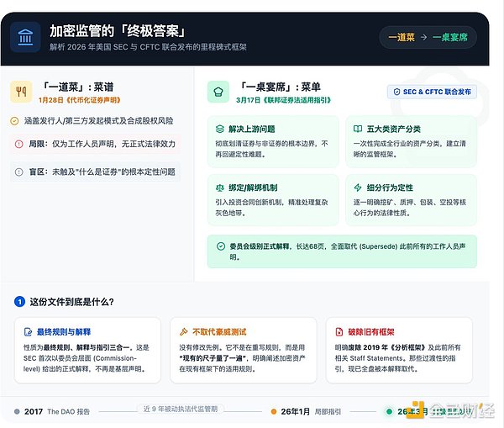Click the warning circle beside 局限
Image resolution: width=504 pixels, height=428 pixels.
pyautogui.click(x=19, y=145)
